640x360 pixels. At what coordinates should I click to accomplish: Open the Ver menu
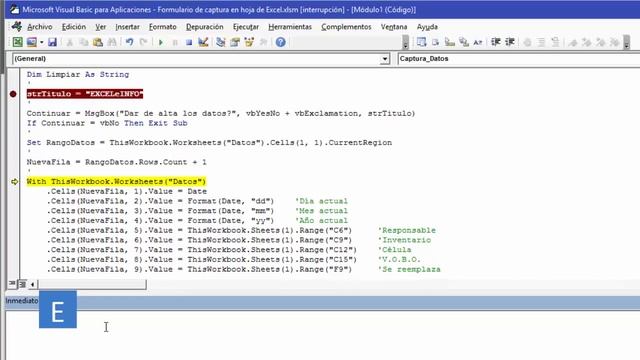tap(100, 27)
